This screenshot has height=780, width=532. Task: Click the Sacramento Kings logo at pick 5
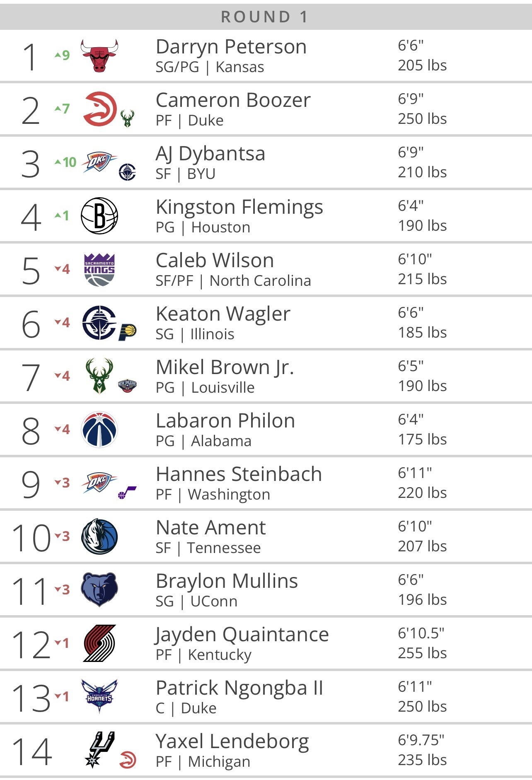click(x=99, y=270)
